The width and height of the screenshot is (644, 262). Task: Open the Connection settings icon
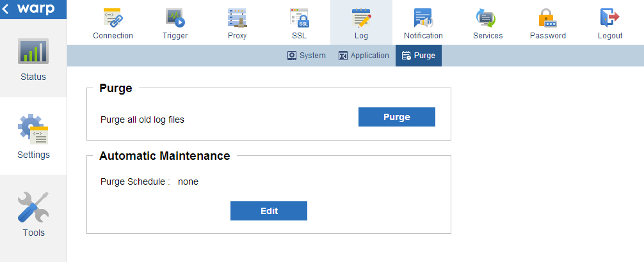(113, 18)
